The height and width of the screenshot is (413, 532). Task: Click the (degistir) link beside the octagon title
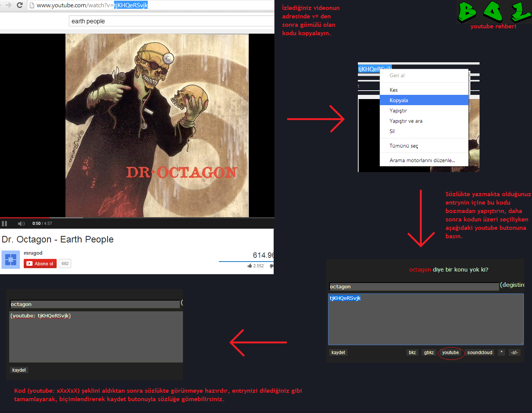click(x=512, y=285)
